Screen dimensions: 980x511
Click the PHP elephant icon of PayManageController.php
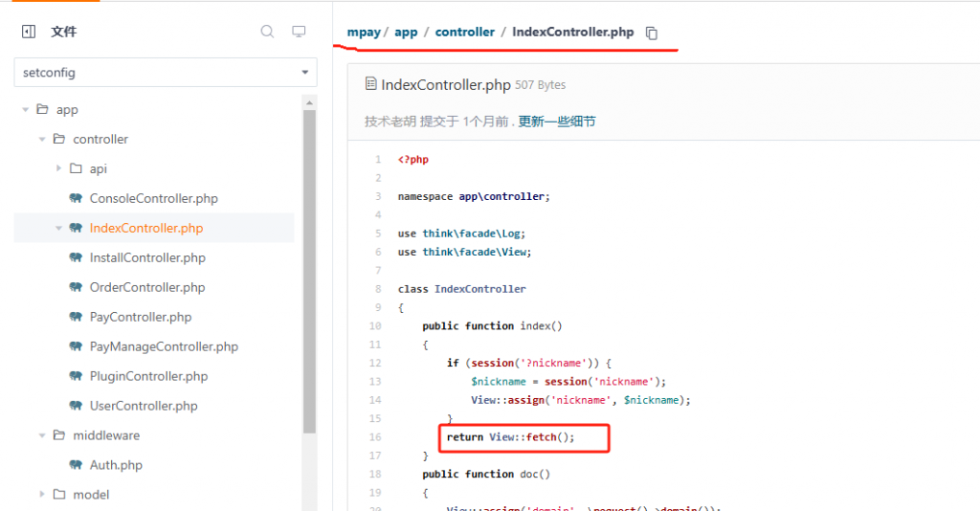[76, 346]
